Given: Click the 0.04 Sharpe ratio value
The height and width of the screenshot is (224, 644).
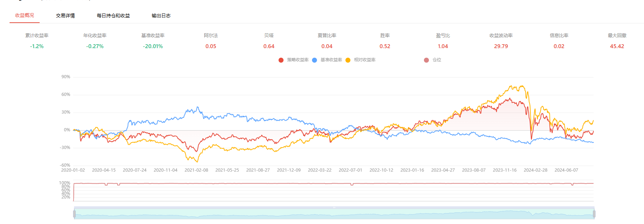Looking at the screenshot, I should [x=327, y=46].
